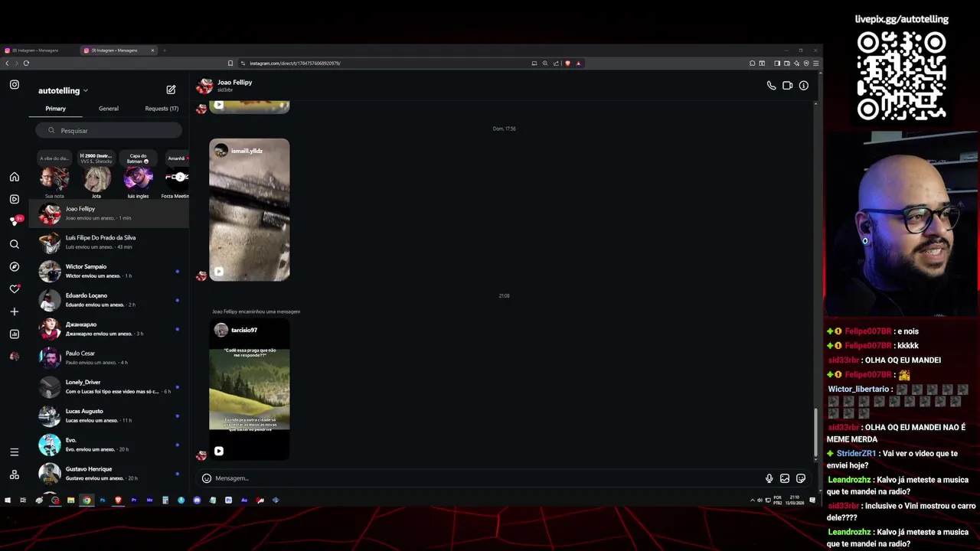Open chat with Evo.
Viewport: 980px width, 551px height.
point(109,445)
